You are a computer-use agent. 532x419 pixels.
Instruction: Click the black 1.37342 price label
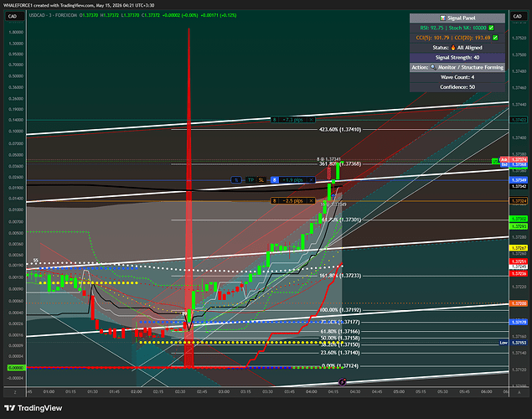pyautogui.click(x=519, y=187)
